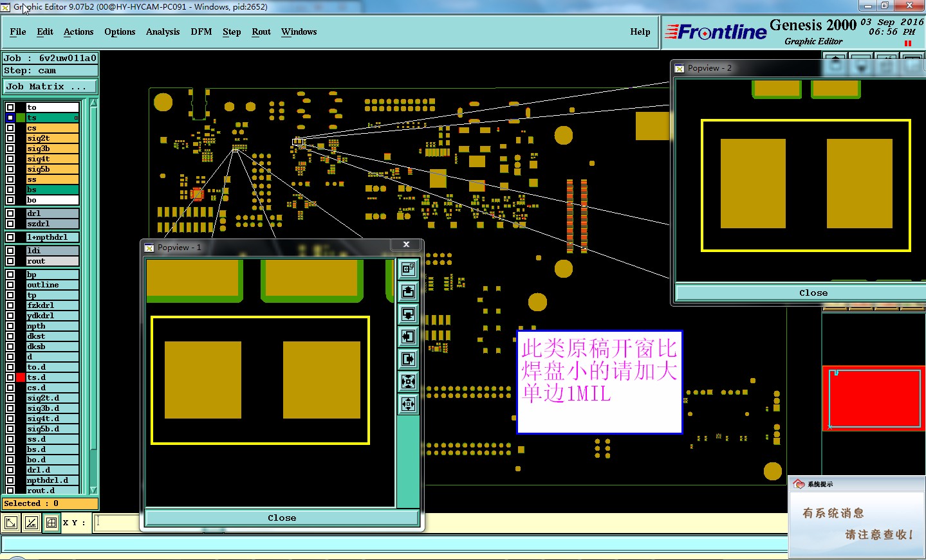Click layer list scroll down arrow

pyautogui.click(x=93, y=490)
